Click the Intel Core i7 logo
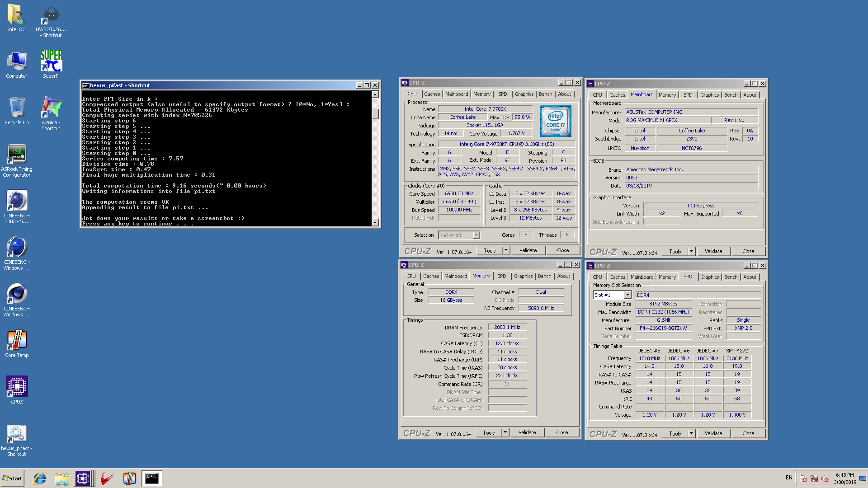Viewport: 868px width, 488px height. pos(555,121)
